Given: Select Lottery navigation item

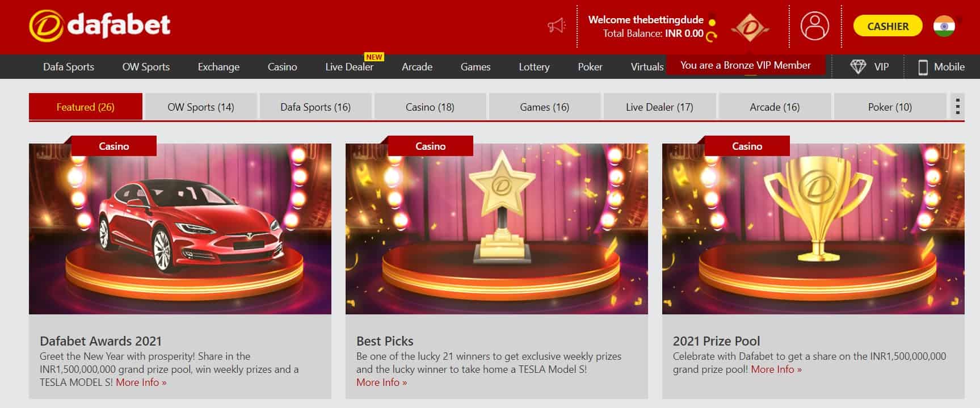Looking at the screenshot, I should [534, 67].
